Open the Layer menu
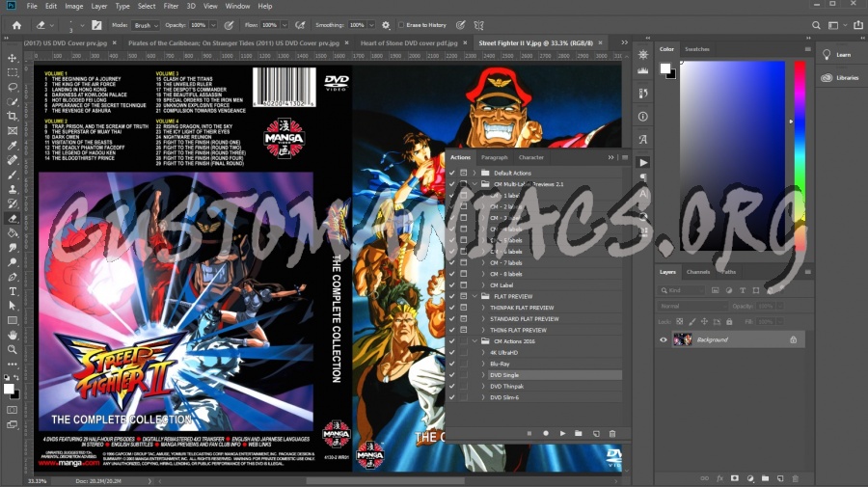 point(99,6)
